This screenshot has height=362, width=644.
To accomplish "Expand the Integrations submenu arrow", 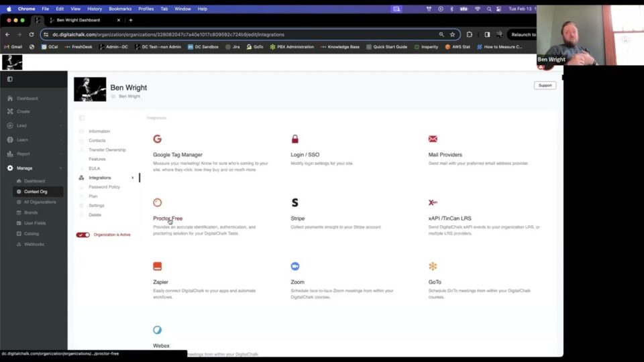I will [x=132, y=178].
